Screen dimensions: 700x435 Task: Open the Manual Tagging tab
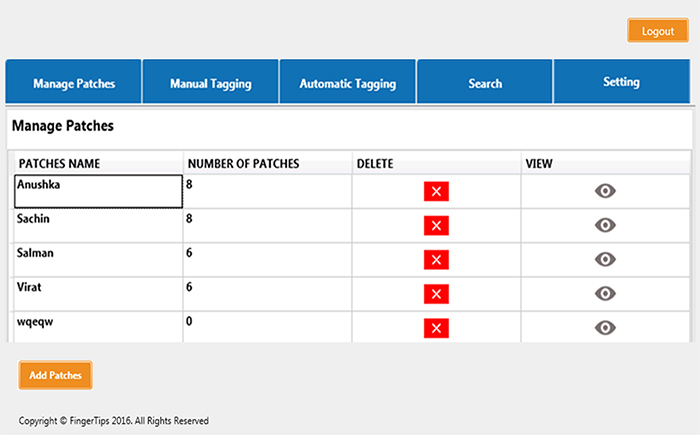click(210, 83)
